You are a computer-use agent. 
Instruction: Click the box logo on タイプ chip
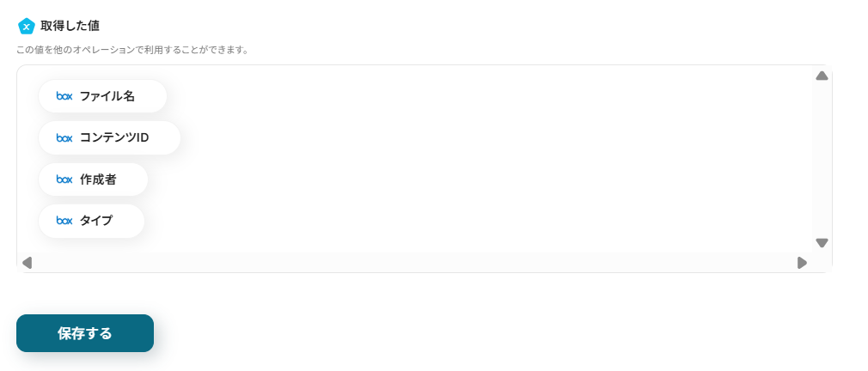[x=64, y=221]
